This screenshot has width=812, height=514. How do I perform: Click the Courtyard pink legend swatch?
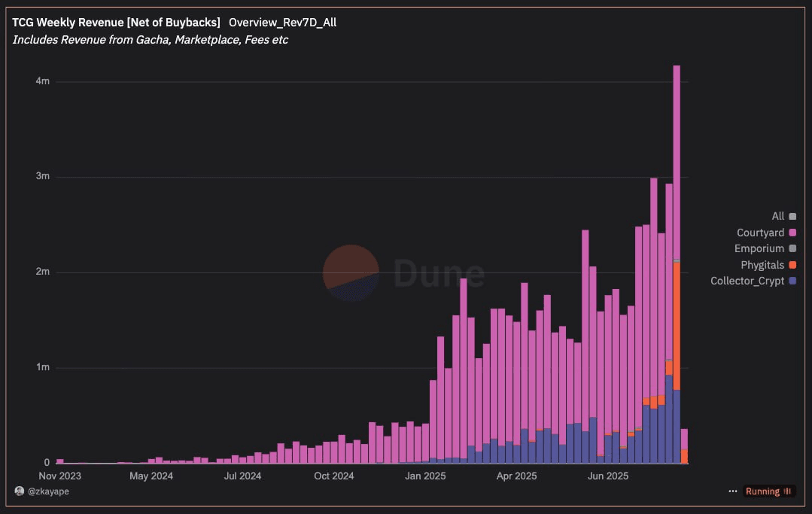coord(792,233)
